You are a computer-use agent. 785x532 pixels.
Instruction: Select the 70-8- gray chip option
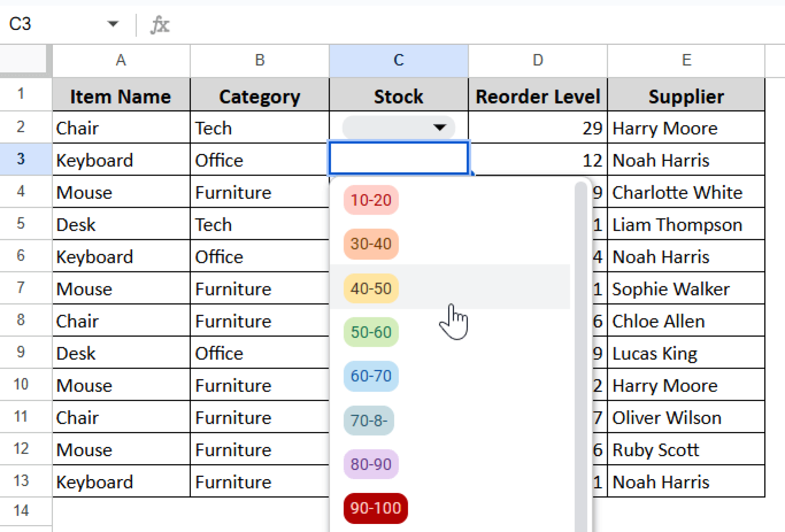click(368, 420)
